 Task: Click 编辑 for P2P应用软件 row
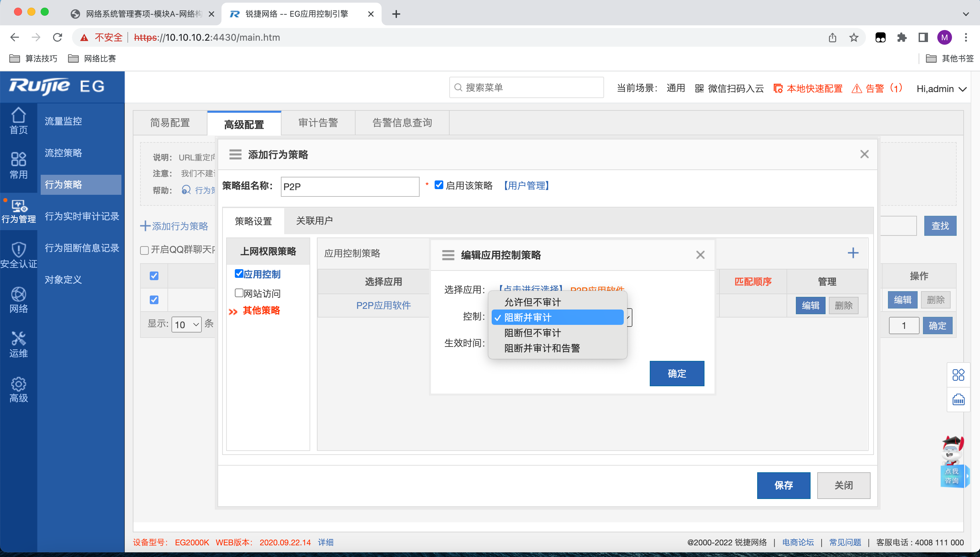click(x=810, y=305)
